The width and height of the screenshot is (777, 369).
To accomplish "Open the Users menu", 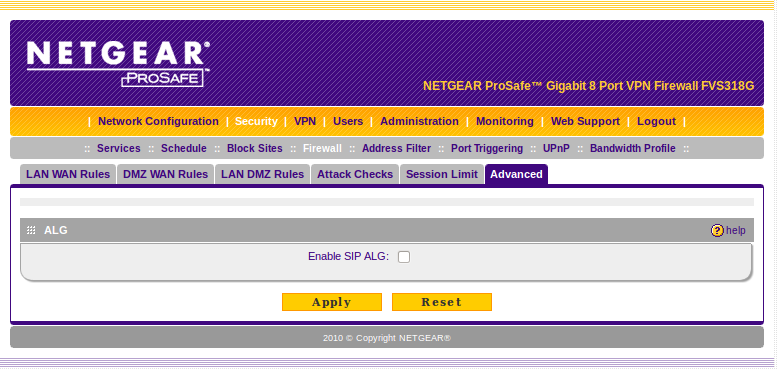I will pyautogui.click(x=348, y=121).
